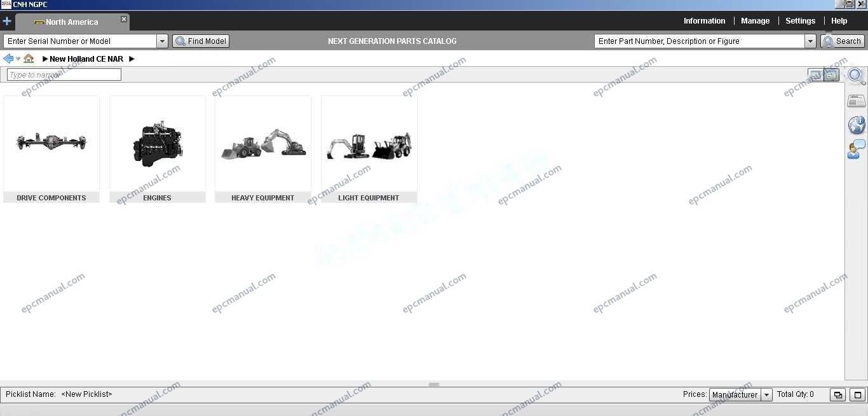Expand the arrow after New Holland CE NAR

coord(132,59)
